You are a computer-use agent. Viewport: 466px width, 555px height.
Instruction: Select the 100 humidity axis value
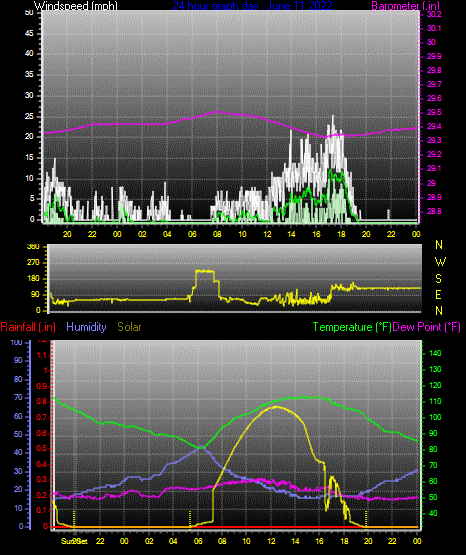click(17, 343)
